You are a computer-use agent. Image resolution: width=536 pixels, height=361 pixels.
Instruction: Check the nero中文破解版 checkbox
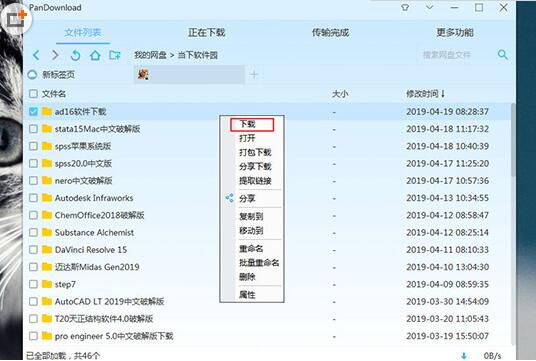coord(33,180)
